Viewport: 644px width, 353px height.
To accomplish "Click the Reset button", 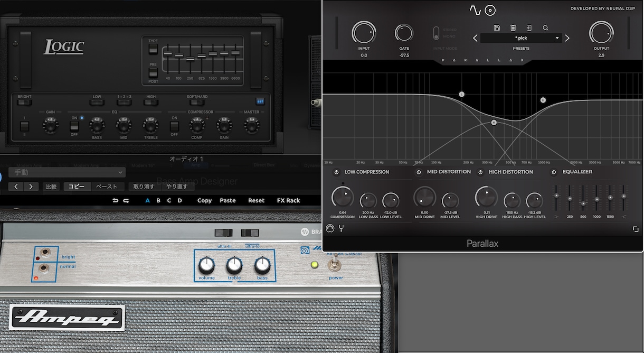I will (257, 200).
